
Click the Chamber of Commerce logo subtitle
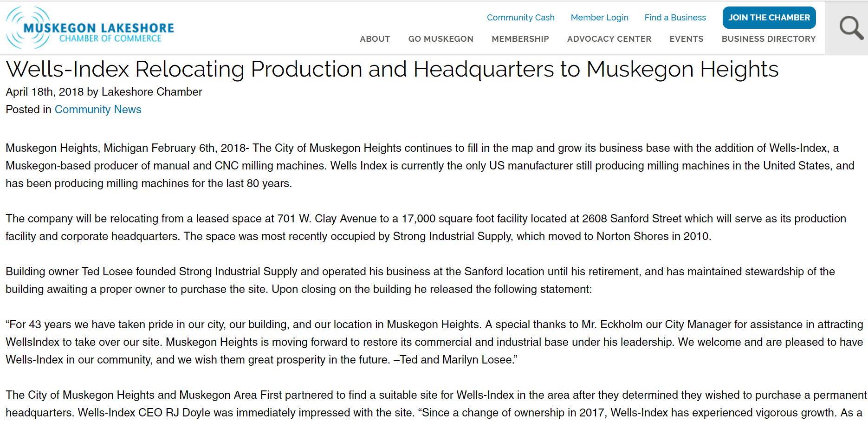coord(110,39)
